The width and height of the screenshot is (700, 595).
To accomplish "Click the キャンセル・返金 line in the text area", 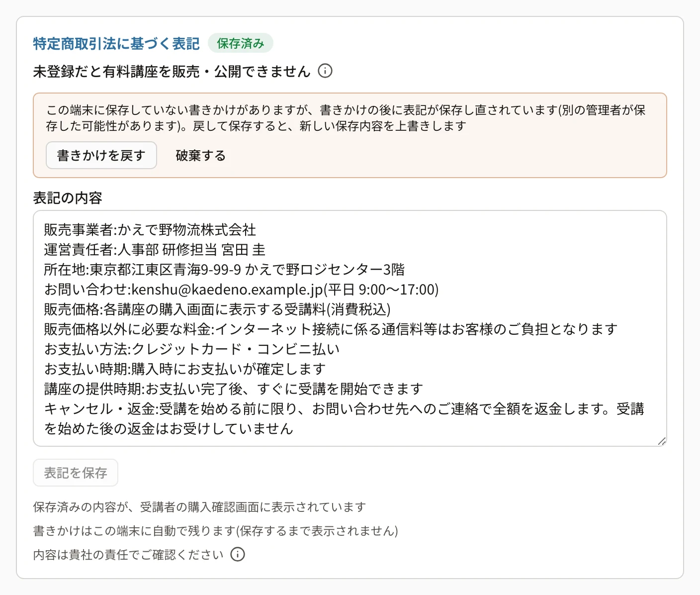I will pos(344,419).
